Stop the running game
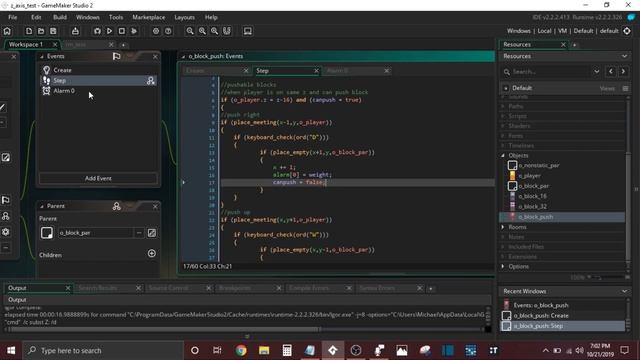Image resolution: width=640 pixels, height=360 pixels. tap(122, 31)
